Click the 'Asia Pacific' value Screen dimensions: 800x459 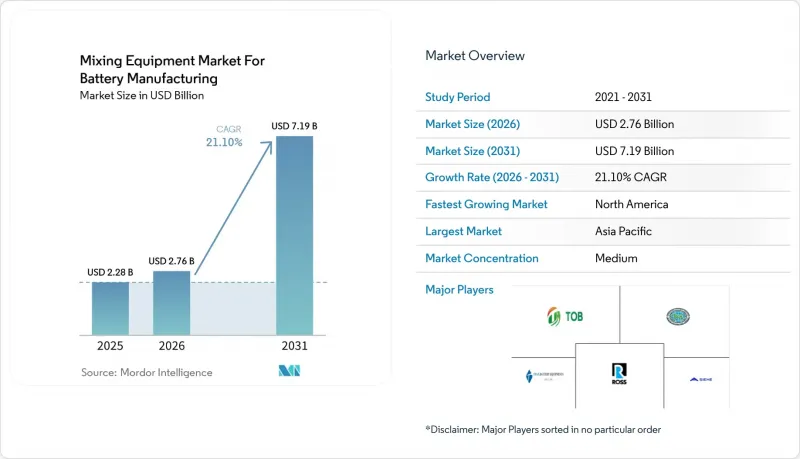click(623, 231)
